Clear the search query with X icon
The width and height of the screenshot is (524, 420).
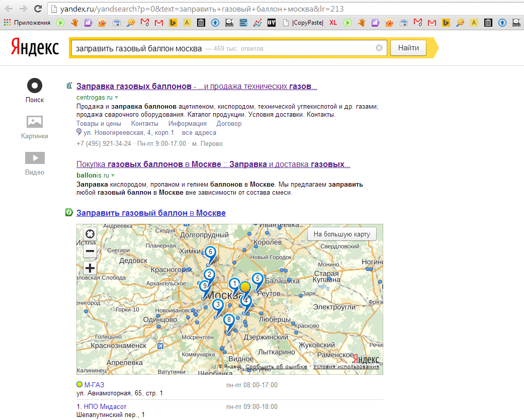click(379, 48)
